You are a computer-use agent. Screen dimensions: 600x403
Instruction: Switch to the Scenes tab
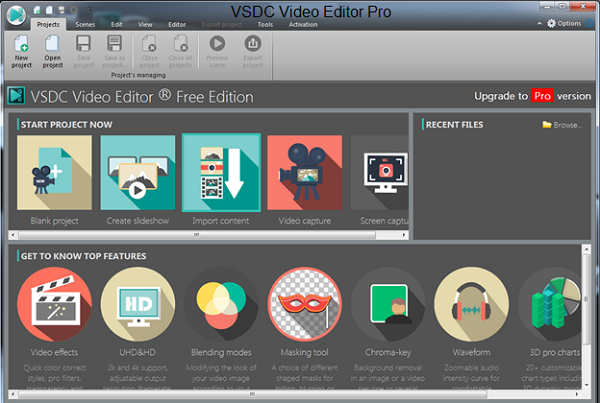pyautogui.click(x=85, y=24)
